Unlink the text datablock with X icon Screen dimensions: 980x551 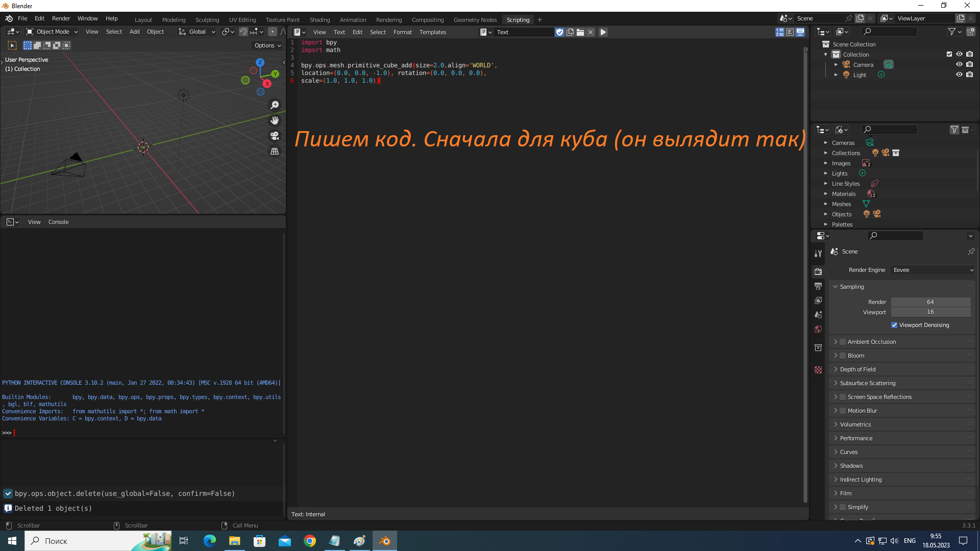point(591,32)
